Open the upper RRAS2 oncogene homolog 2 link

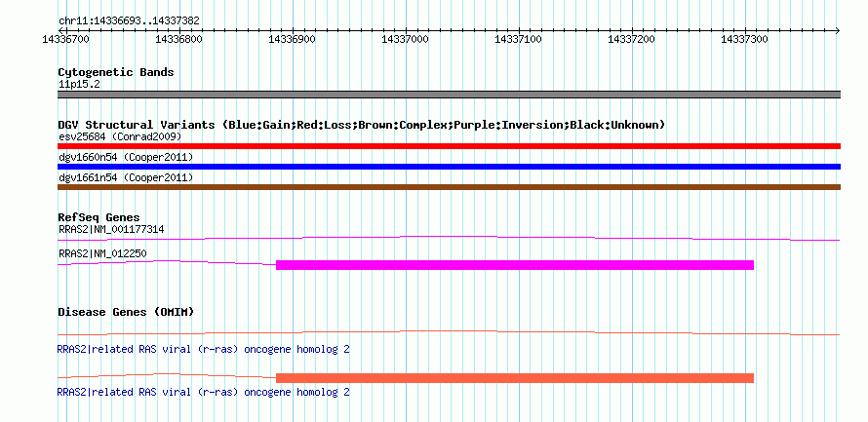203,350
